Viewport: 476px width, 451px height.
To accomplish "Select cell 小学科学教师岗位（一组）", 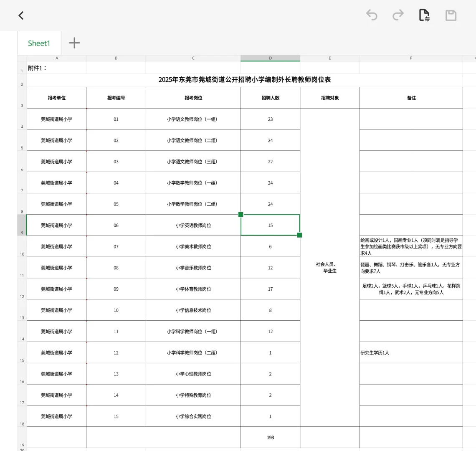I will coord(193,332).
